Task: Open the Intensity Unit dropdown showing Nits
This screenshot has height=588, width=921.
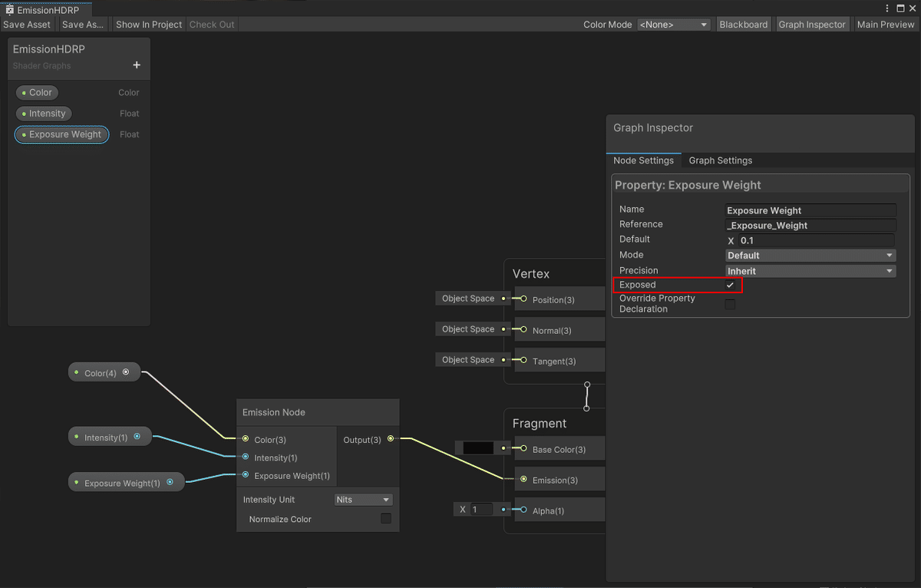Action: pos(363,500)
